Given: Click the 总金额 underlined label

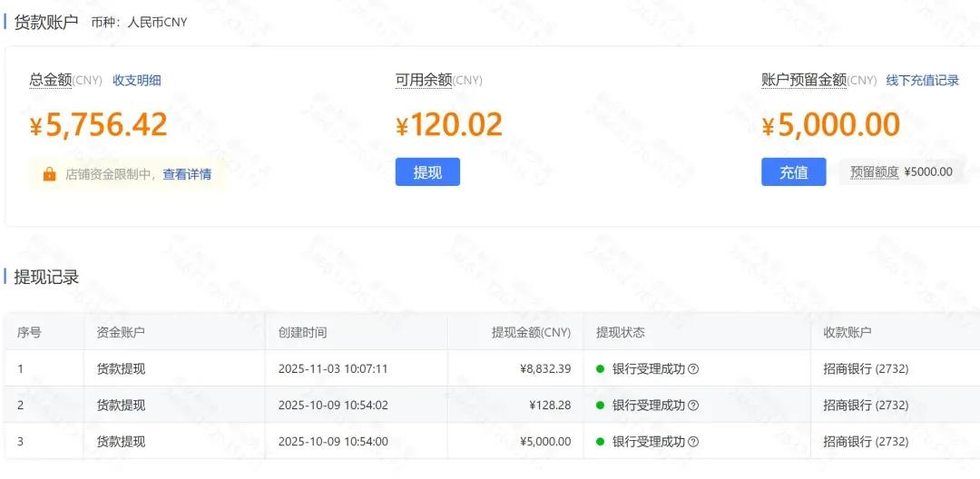Looking at the screenshot, I should pos(50,80).
